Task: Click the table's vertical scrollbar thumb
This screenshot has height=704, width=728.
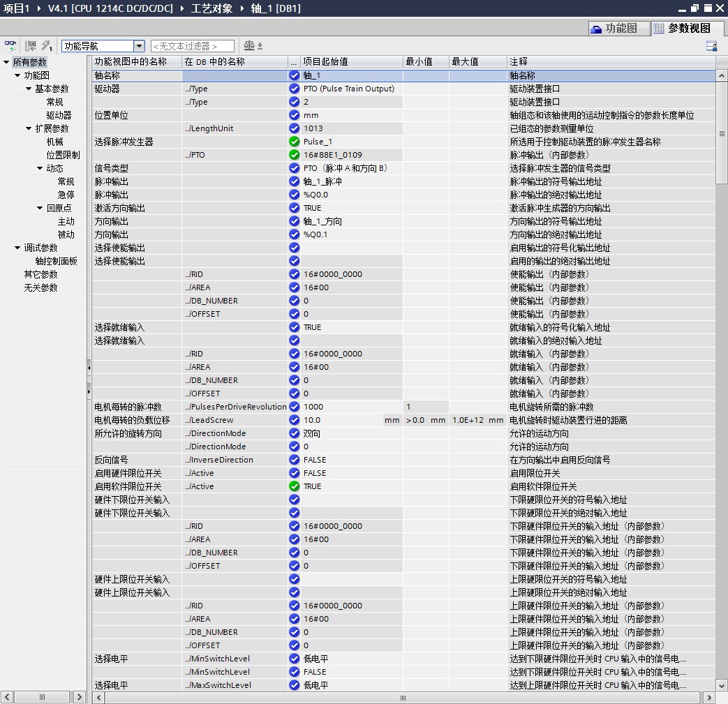Action: click(722, 133)
